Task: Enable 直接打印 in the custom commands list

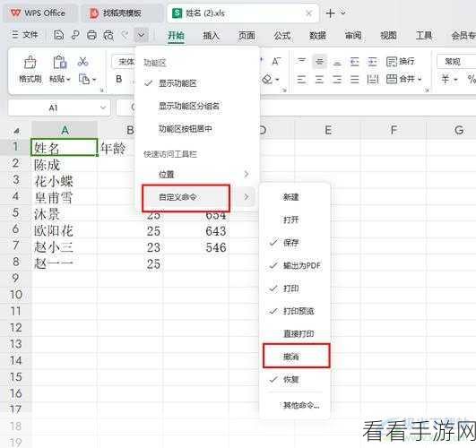Action: pos(295,334)
